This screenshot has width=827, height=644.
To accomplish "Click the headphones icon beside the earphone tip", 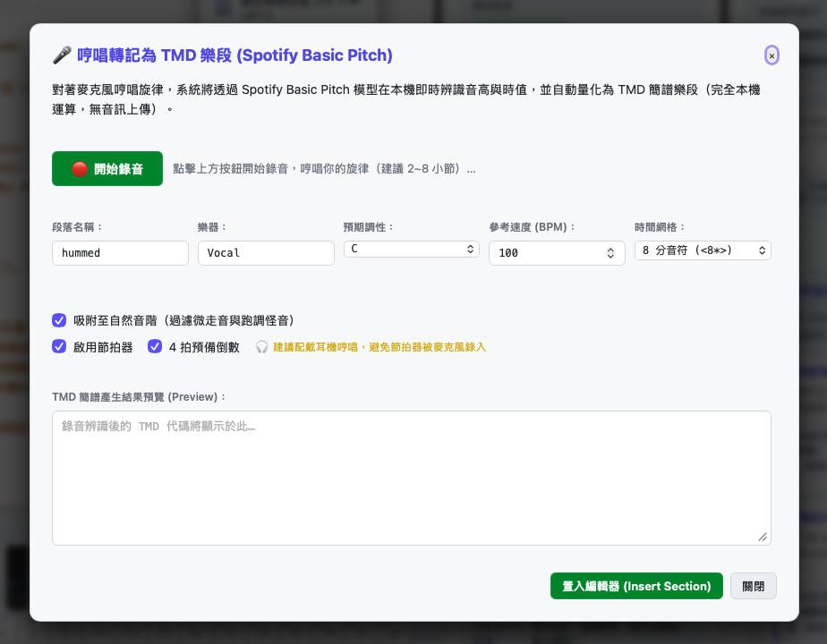I will point(261,347).
